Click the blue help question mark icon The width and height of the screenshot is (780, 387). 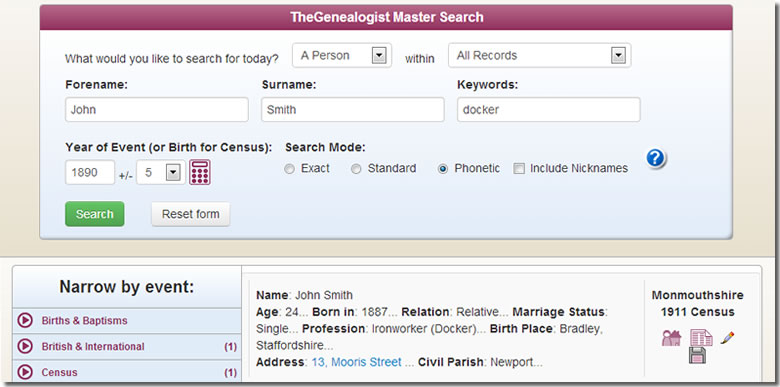pos(656,158)
